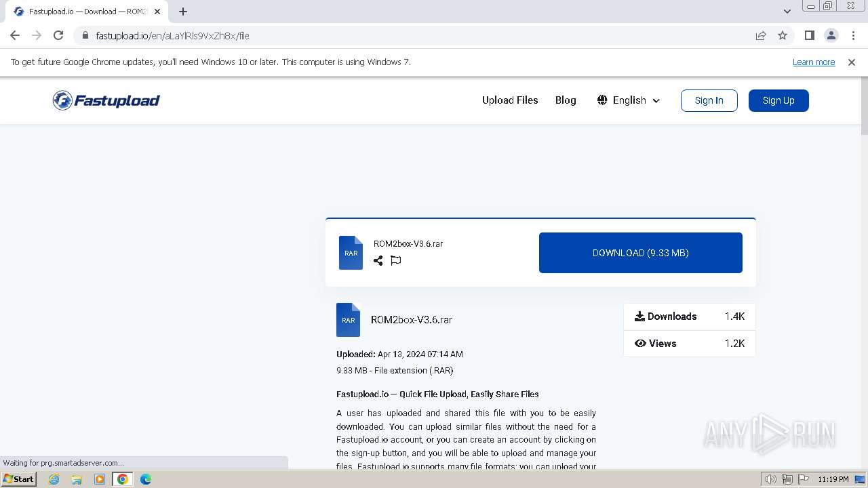Click DOWNLOAD (9.33 MB) button
Image resolution: width=868 pixels, height=488 pixels.
coord(640,253)
